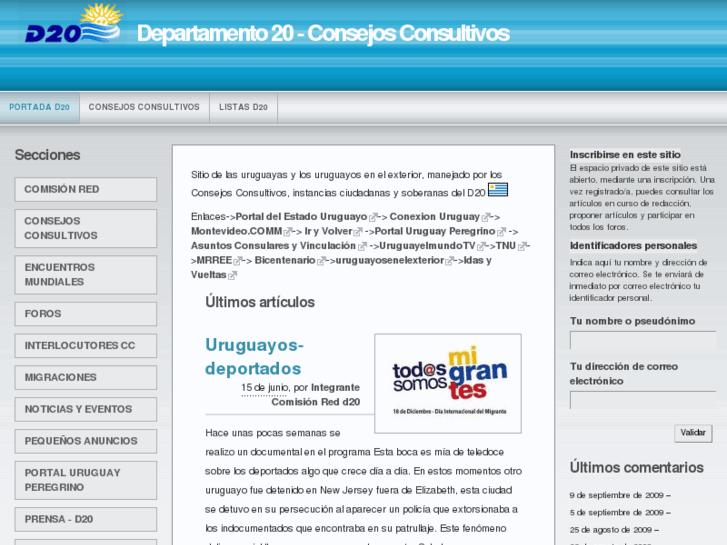The width and height of the screenshot is (727, 545).
Task: Click the Secciones heading
Action: point(47,155)
